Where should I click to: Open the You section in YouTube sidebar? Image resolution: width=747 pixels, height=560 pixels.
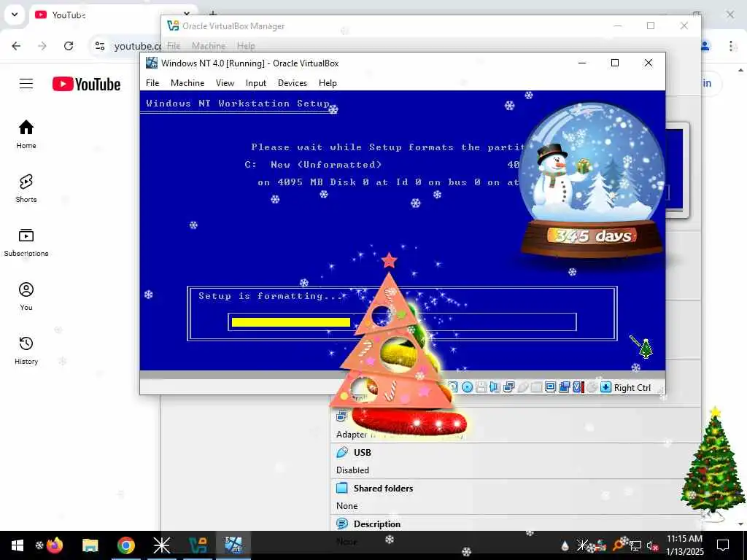[26, 296]
